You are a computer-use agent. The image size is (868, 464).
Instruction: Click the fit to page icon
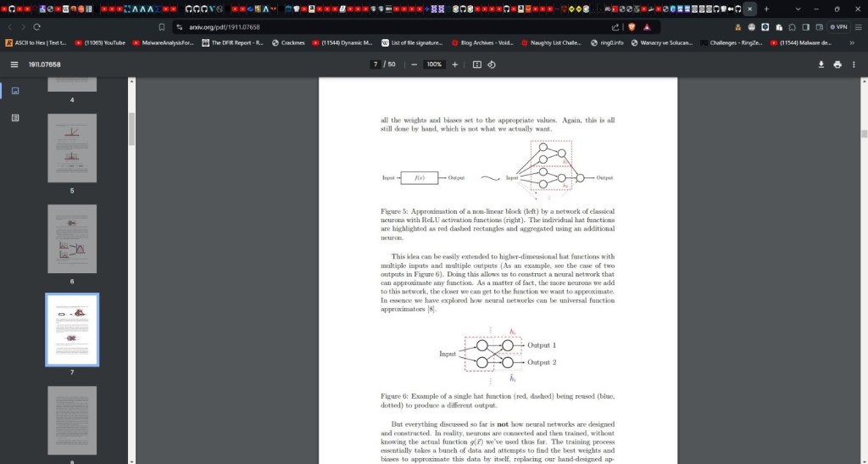click(476, 64)
